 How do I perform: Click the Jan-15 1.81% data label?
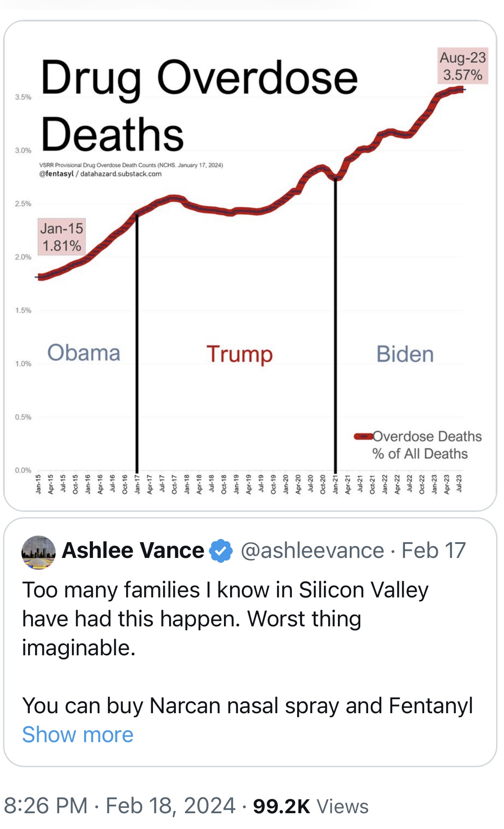(x=62, y=237)
